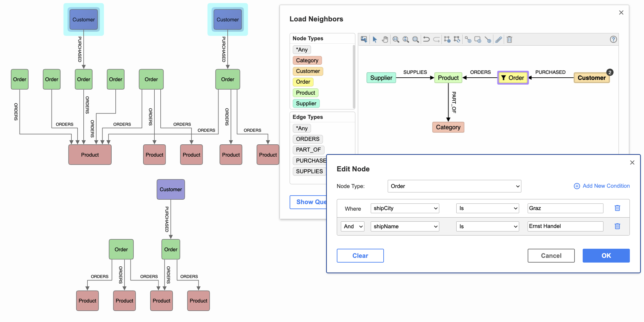Screen dimensions: 644x322
Task: Click the Product node in pattern canvas
Action: [448, 78]
